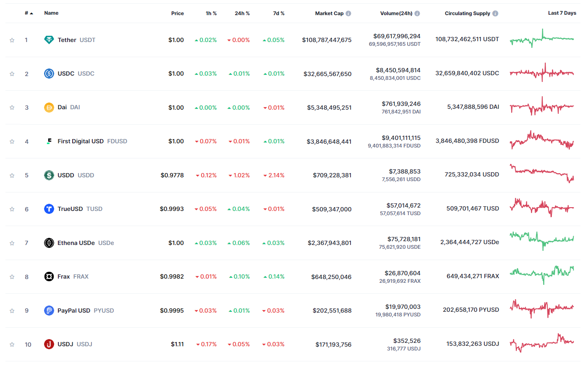View USDD 7-day sparkline chart
The image size is (588, 366).
tap(542, 174)
